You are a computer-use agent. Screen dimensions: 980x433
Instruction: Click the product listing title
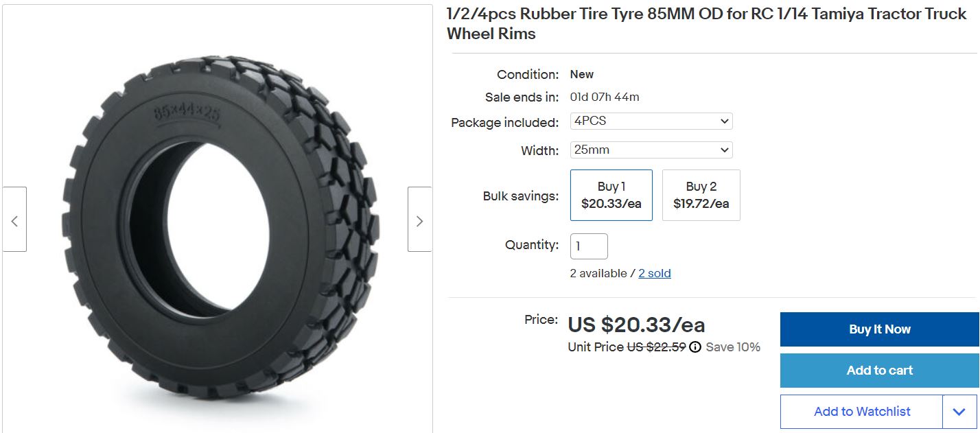point(706,24)
